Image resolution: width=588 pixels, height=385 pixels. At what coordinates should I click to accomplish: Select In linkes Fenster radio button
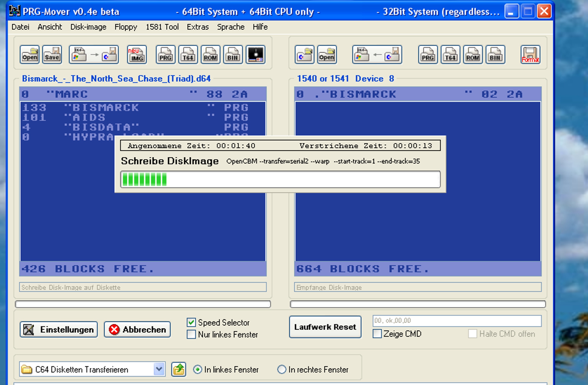[x=197, y=369]
